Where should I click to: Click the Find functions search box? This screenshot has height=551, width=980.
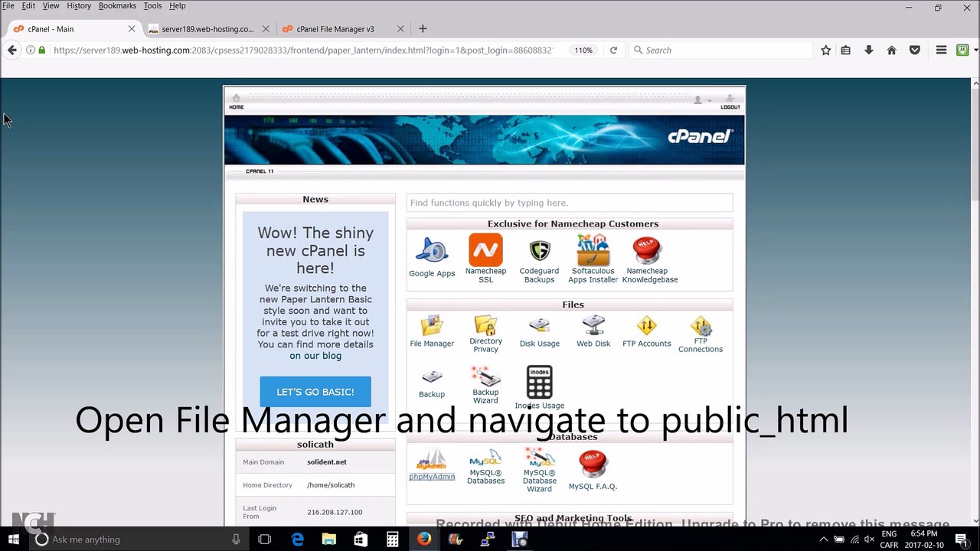(570, 203)
